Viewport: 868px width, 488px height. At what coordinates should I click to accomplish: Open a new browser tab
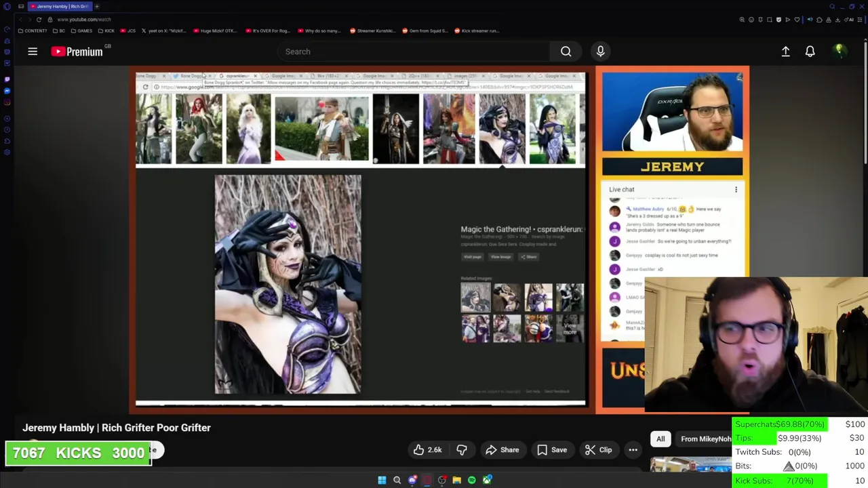coord(97,6)
